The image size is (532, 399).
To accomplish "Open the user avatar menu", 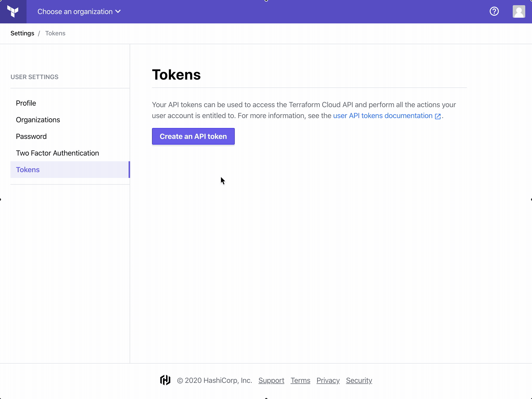I will pyautogui.click(x=519, y=11).
